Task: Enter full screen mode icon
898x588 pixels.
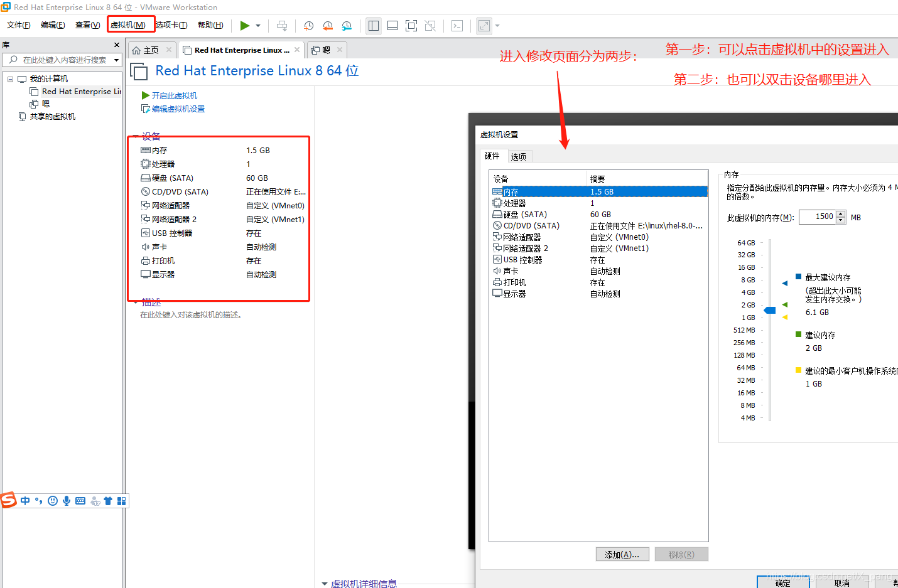Action: tap(411, 26)
